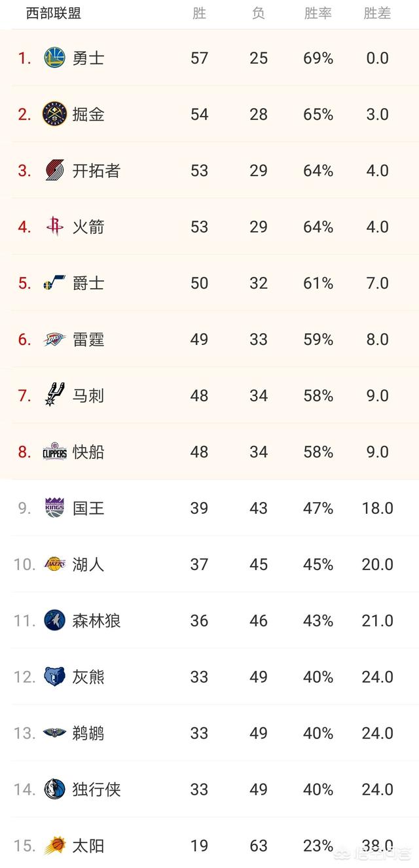Select the 胜率 column header
This screenshot has height=868, width=419.
click(318, 13)
